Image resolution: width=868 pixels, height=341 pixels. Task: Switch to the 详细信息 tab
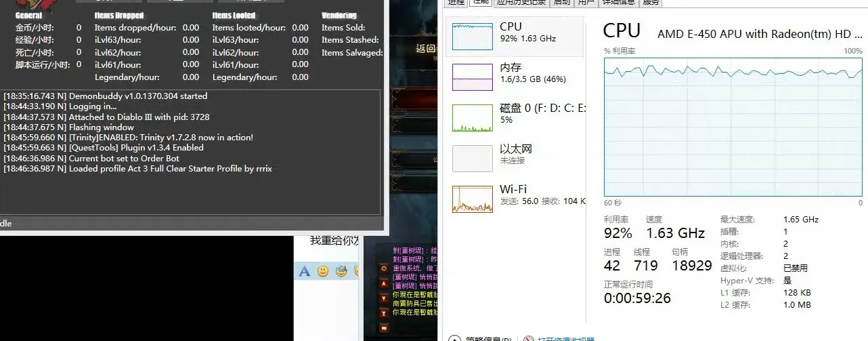[619, 3]
